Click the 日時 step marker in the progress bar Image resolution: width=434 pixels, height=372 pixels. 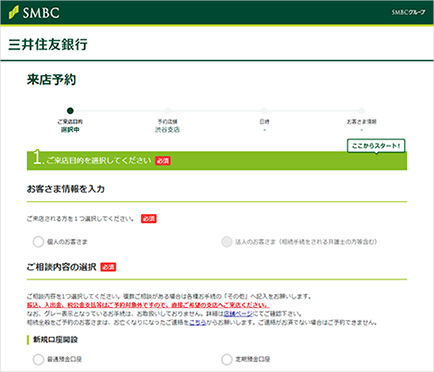coord(264,110)
